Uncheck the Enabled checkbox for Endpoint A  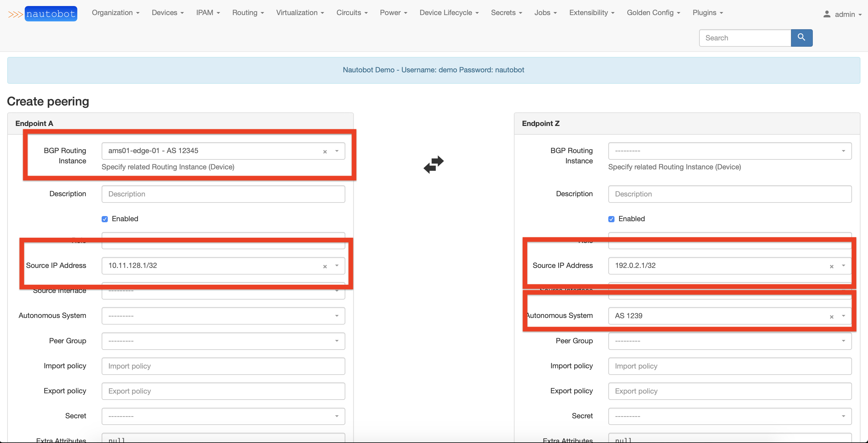point(105,219)
